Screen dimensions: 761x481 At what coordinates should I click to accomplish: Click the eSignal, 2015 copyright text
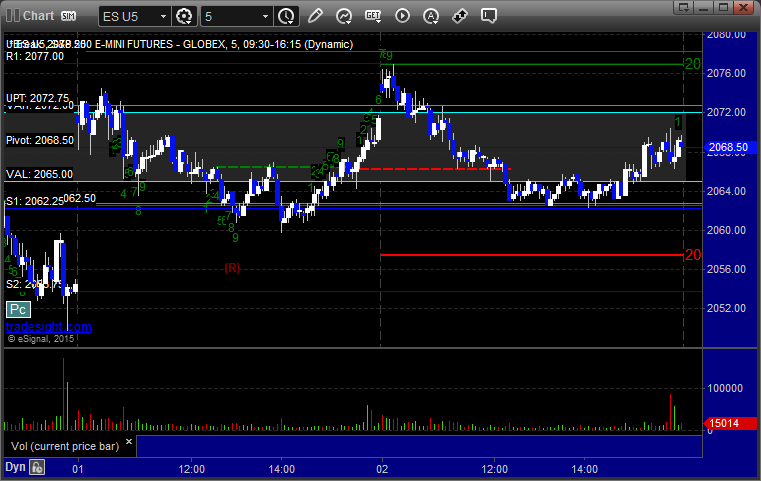click(41, 339)
